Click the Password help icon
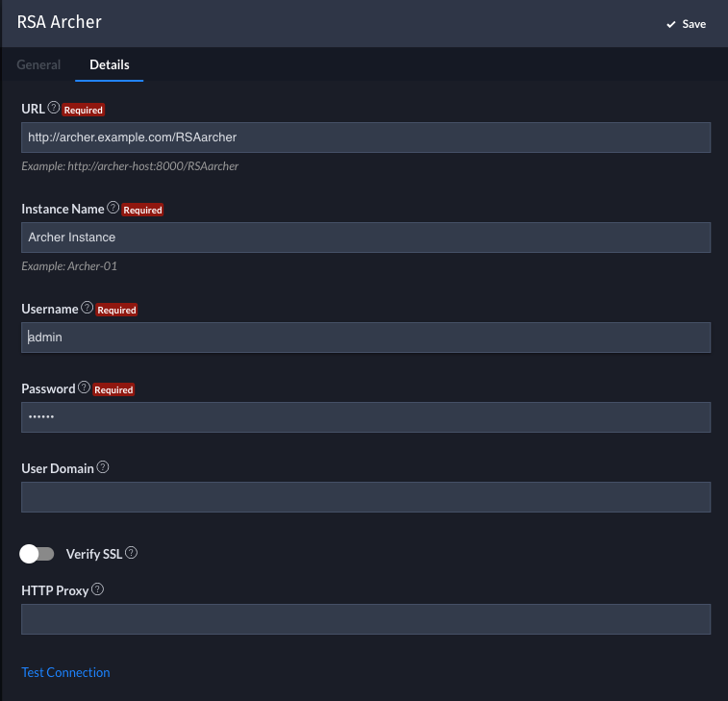Viewport: 728px width, 701px height. pyautogui.click(x=84, y=388)
